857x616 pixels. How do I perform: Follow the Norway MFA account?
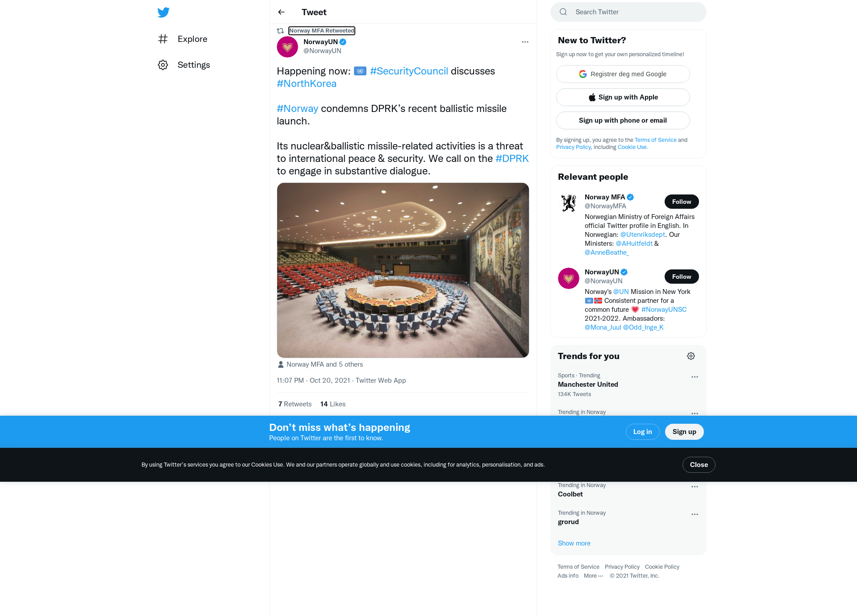tap(682, 202)
